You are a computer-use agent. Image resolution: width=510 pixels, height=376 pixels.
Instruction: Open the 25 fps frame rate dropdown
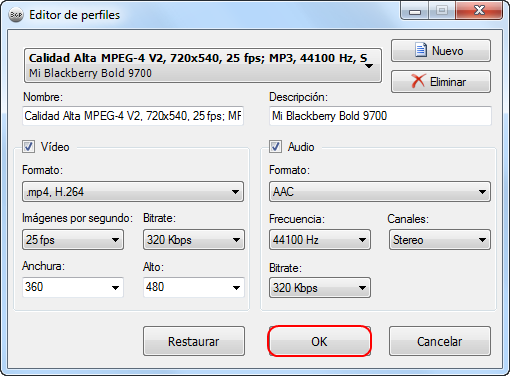coord(73,240)
